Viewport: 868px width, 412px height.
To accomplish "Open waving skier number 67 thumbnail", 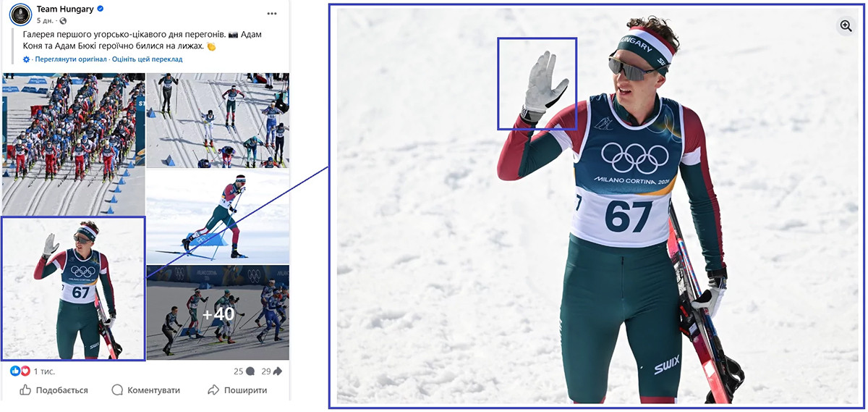I will tap(73, 288).
